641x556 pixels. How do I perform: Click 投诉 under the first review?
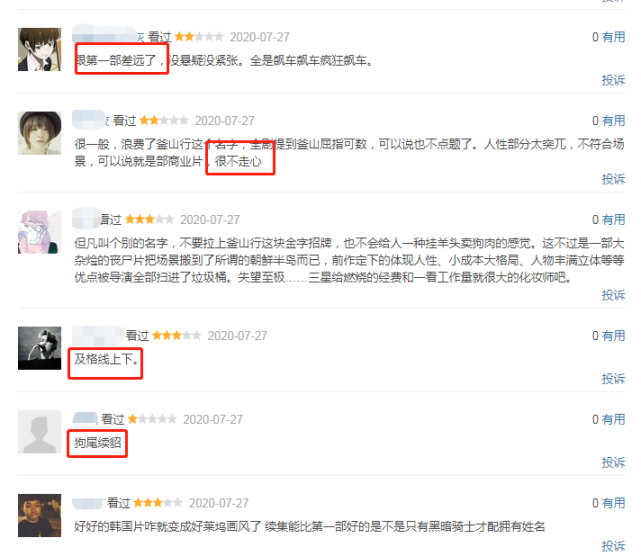click(x=613, y=80)
